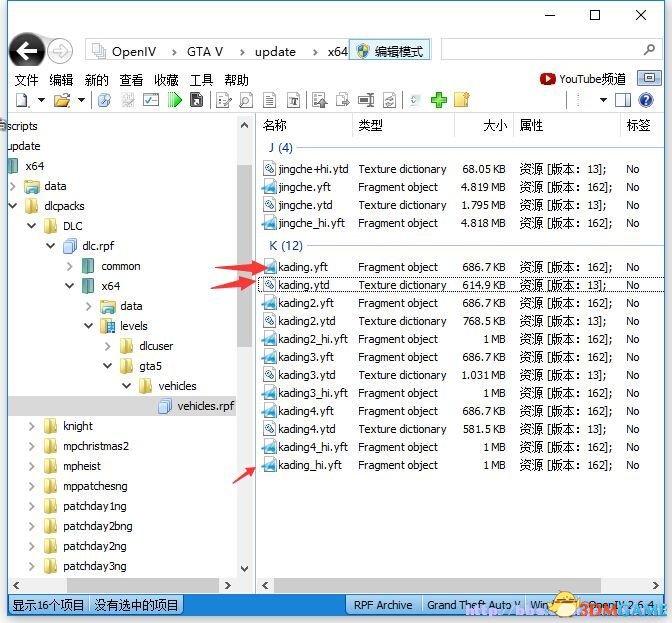The height and width of the screenshot is (623, 672).
Task: Select the kading3.ytd file
Action: [306, 375]
